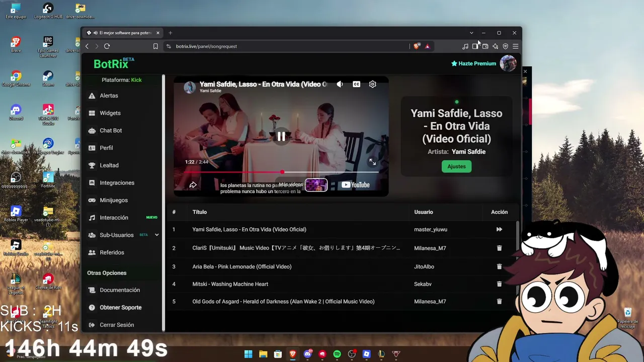Remove Mitski Washing Machine Heart from queue
The width and height of the screenshot is (644, 362).
499,284
